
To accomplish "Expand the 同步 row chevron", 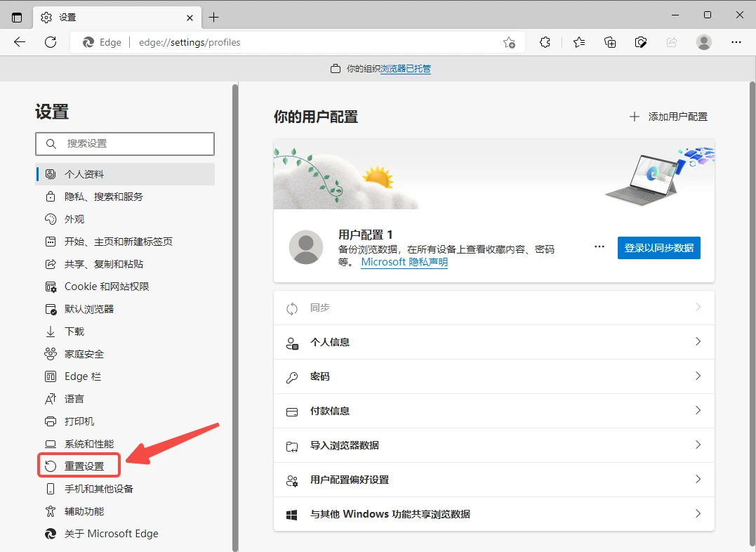I will click(698, 308).
